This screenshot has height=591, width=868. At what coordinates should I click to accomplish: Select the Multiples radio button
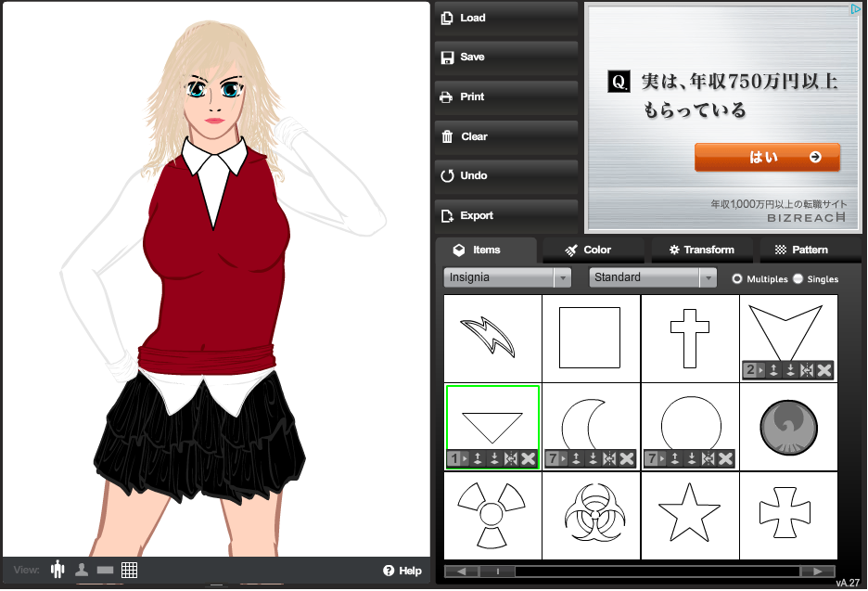click(737, 278)
